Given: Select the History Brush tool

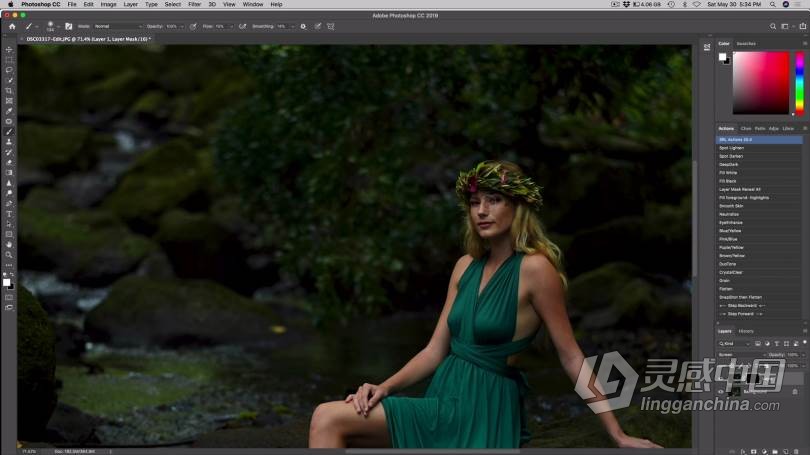Looking at the screenshot, I should coord(9,152).
